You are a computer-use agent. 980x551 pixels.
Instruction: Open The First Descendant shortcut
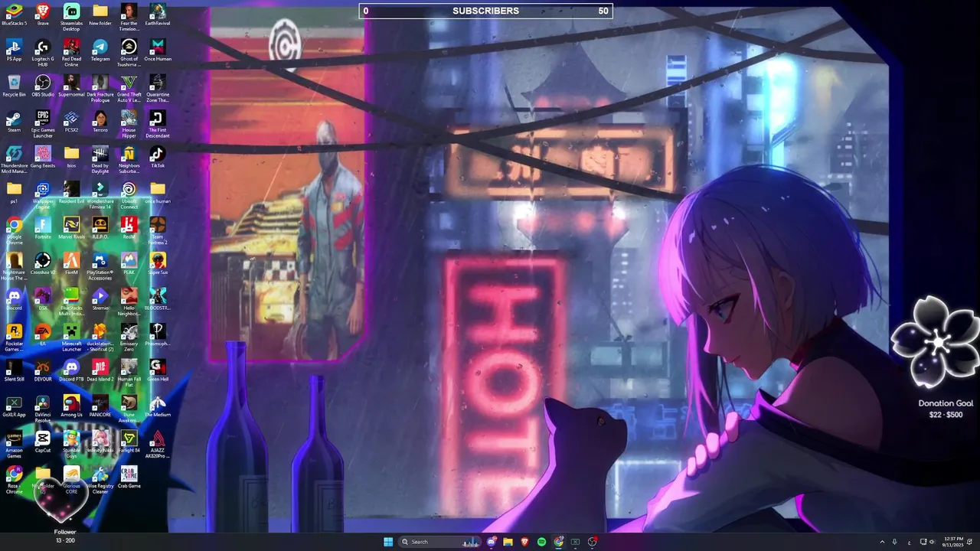[158, 118]
